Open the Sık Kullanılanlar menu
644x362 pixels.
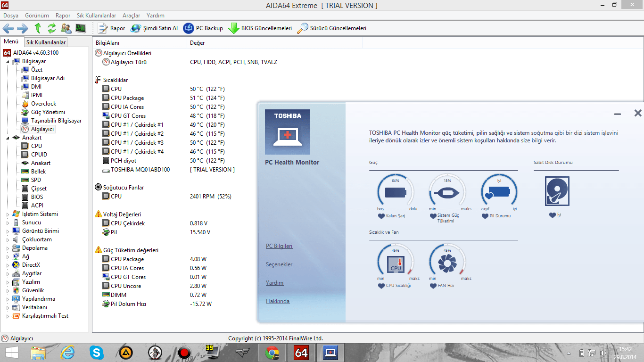pos(96,16)
